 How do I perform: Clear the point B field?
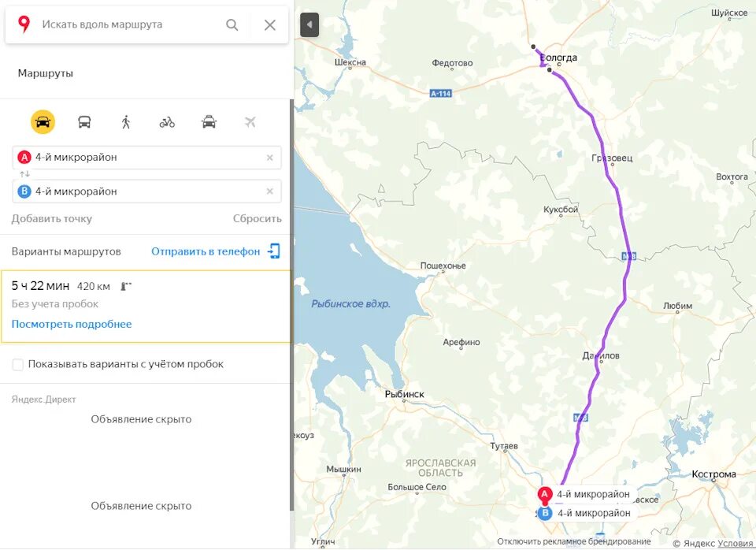pyautogui.click(x=270, y=191)
